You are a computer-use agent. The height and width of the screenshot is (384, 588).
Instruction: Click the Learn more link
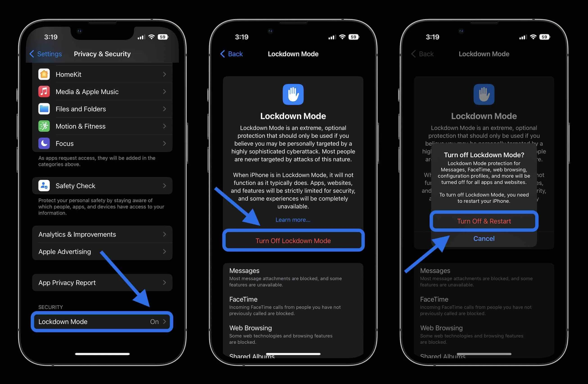point(293,219)
